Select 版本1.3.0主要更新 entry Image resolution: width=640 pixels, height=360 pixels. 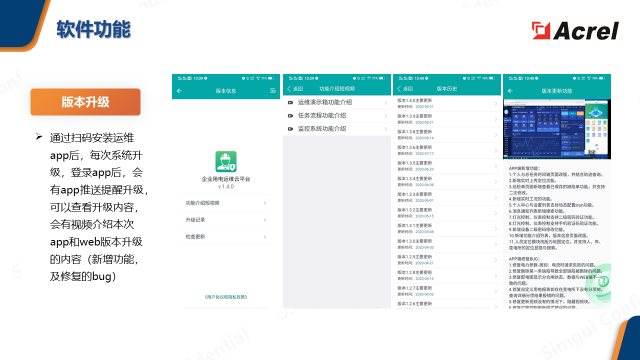[x=447, y=244]
